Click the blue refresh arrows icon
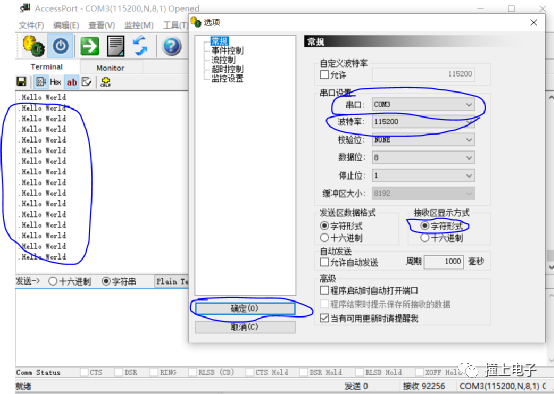The image size is (554, 394). [x=140, y=46]
